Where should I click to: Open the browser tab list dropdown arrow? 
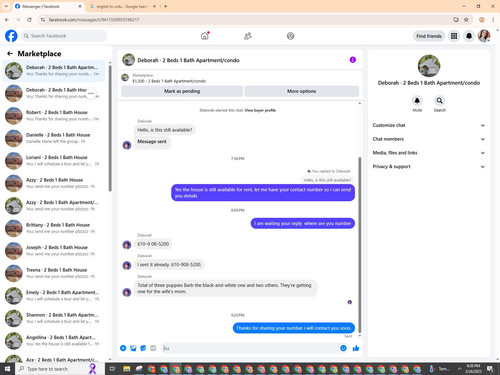6,6
